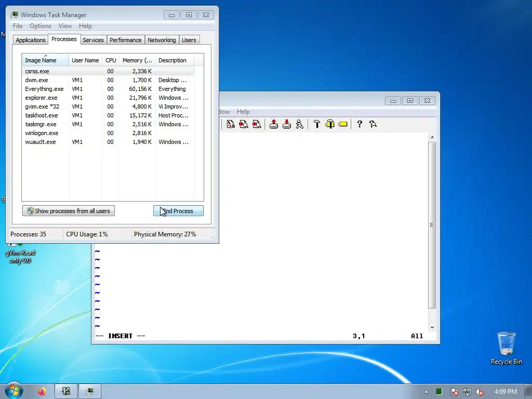Open the Windows Start menu orb

[x=14, y=391]
